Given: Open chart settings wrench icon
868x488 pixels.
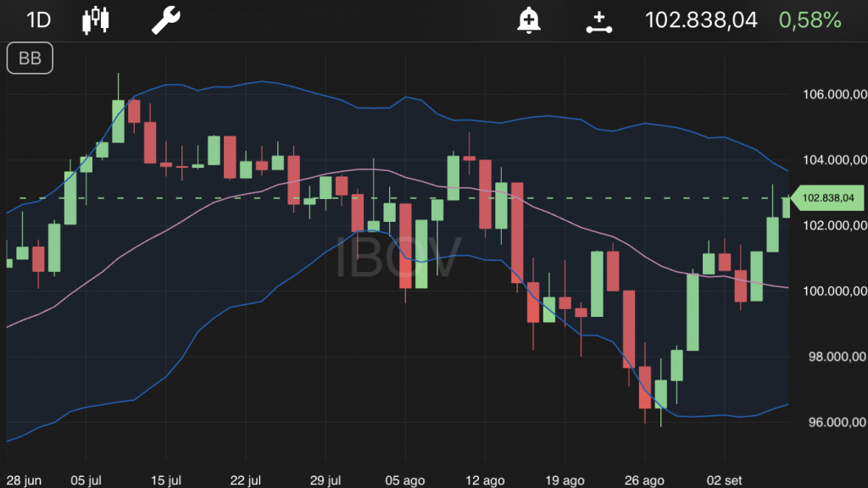Looking at the screenshot, I should click(166, 20).
